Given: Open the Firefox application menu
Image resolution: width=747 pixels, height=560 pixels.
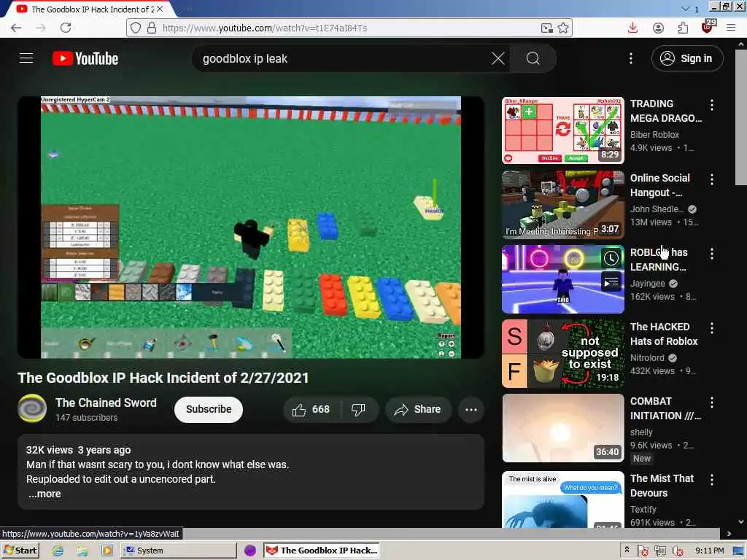Looking at the screenshot, I should point(731,28).
